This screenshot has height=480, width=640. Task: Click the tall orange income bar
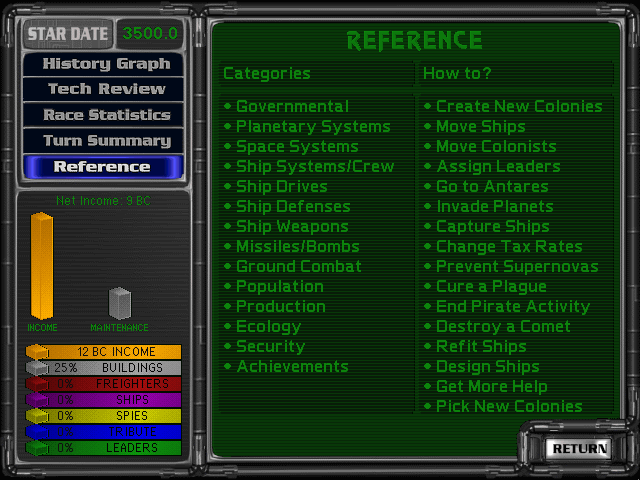tap(42, 266)
